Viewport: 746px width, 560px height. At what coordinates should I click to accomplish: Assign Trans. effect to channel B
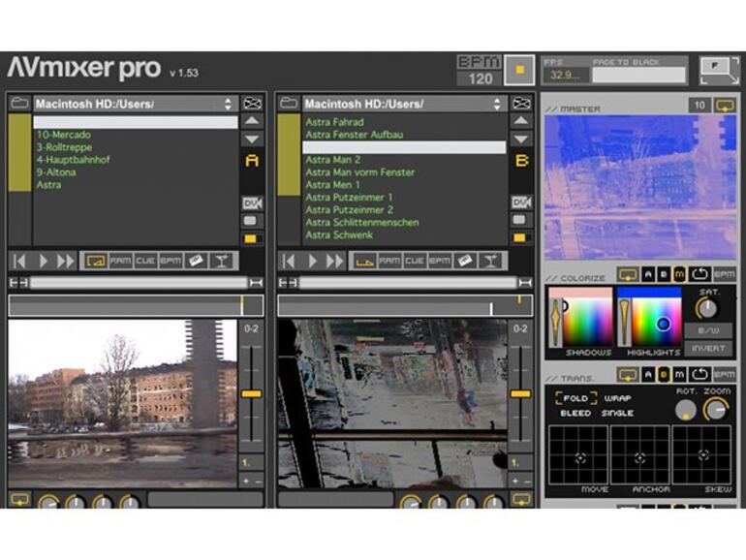click(x=664, y=375)
